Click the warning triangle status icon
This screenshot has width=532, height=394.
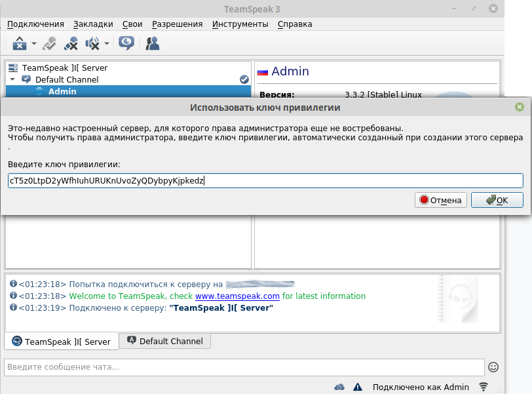(x=358, y=387)
